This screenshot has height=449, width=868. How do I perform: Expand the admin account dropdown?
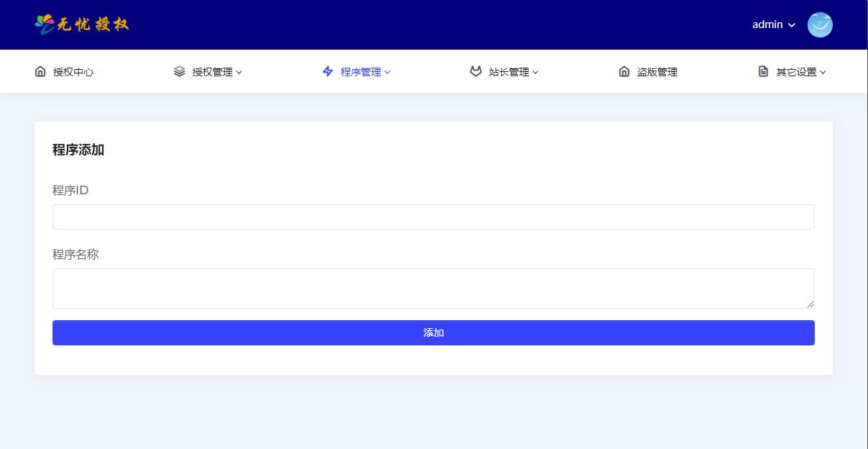pyautogui.click(x=792, y=25)
